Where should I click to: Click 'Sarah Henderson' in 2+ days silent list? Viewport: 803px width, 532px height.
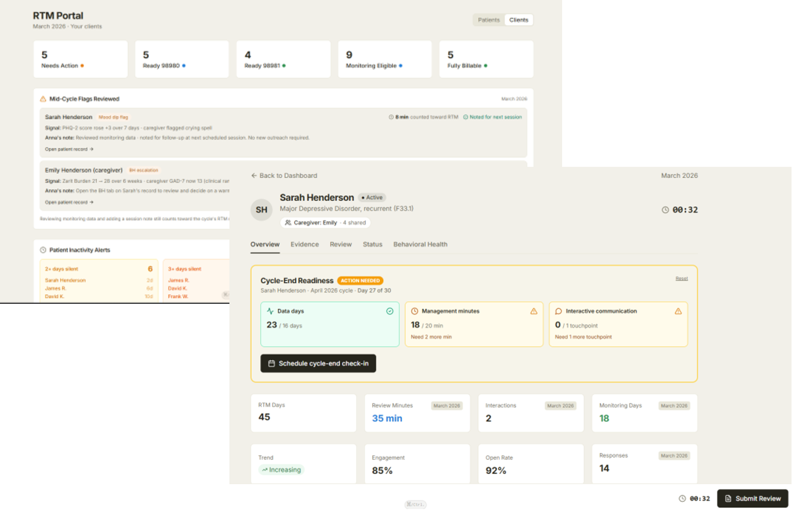click(65, 280)
